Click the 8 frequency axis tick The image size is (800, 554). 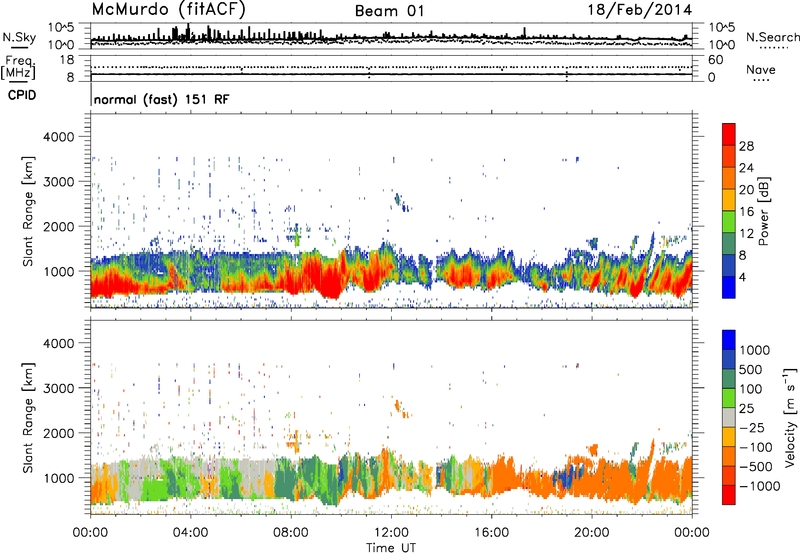click(x=70, y=78)
